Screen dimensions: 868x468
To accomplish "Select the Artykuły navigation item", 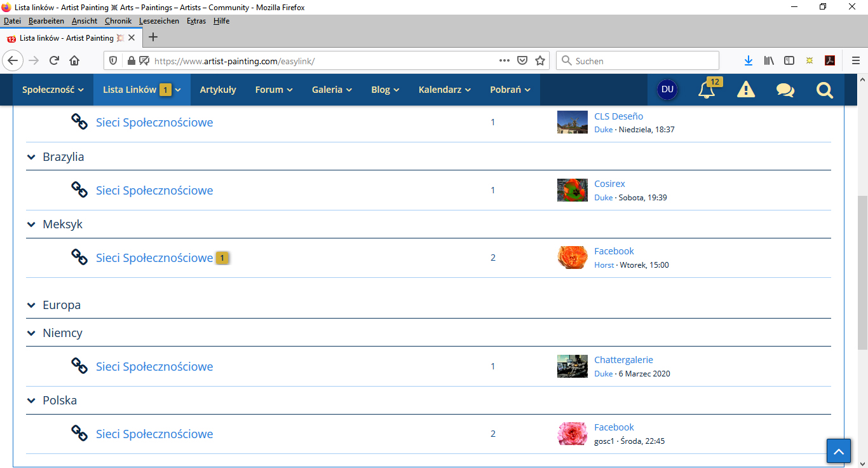I will (x=218, y=90).
